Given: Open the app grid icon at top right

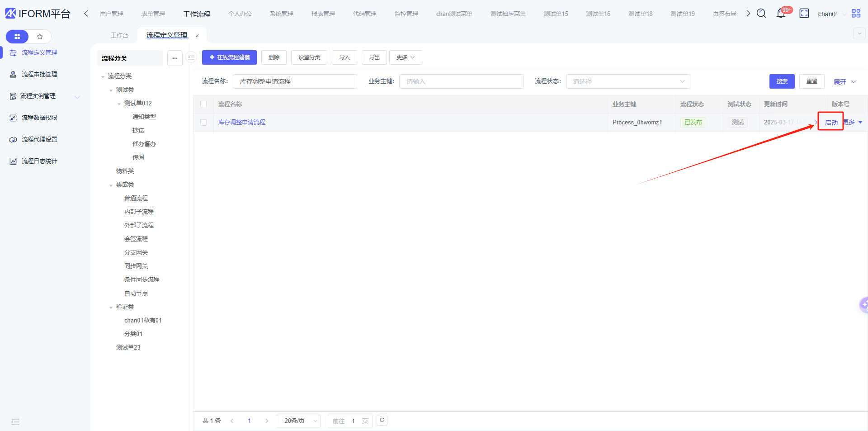Looking at the screenshot, I should 856,14.
